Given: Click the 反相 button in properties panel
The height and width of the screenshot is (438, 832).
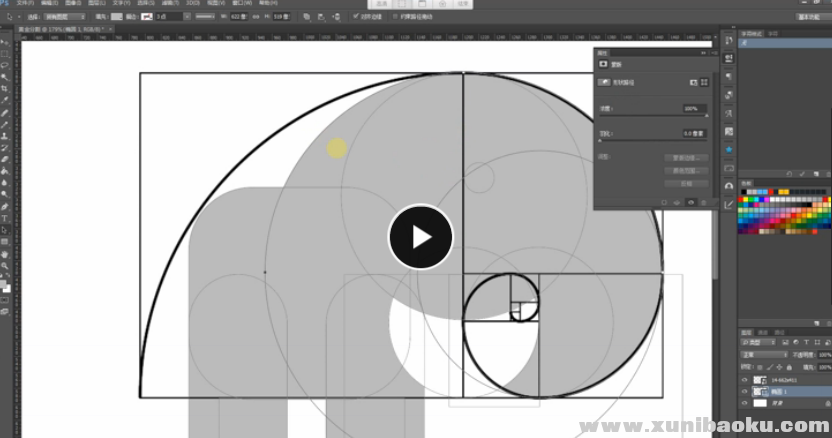Looking at the screenshot, I should click(687, 185).
